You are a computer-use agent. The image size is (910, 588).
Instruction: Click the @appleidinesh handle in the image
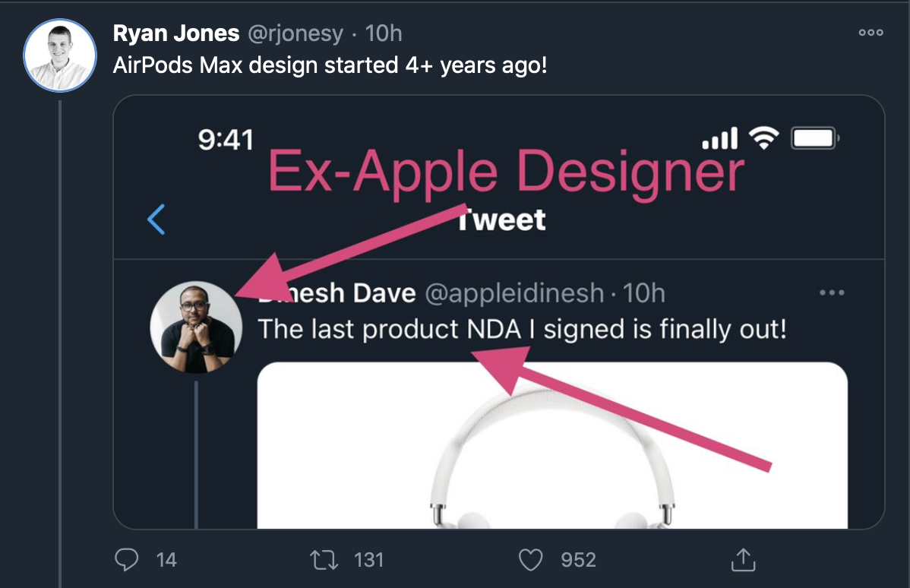pos(514,292)
